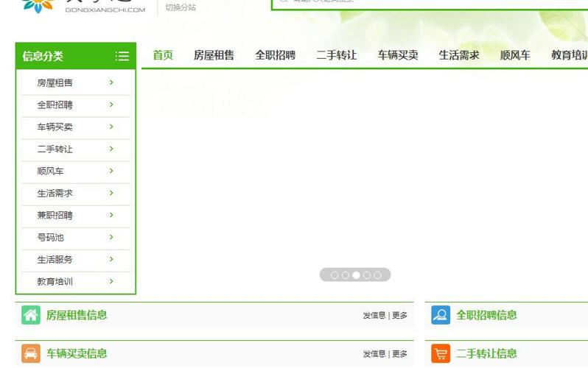Select the third carousel dot indicator

[x=356, y=275]
